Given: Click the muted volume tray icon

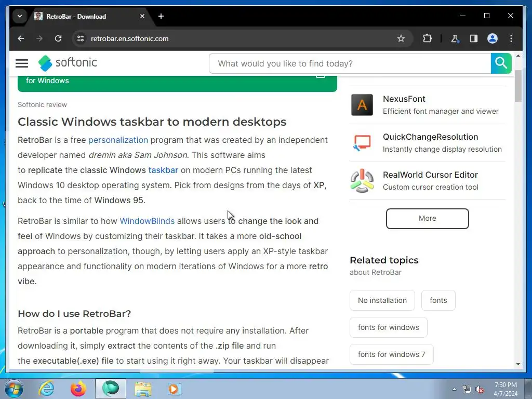Looking at the screenshot, I should (480, 389).
